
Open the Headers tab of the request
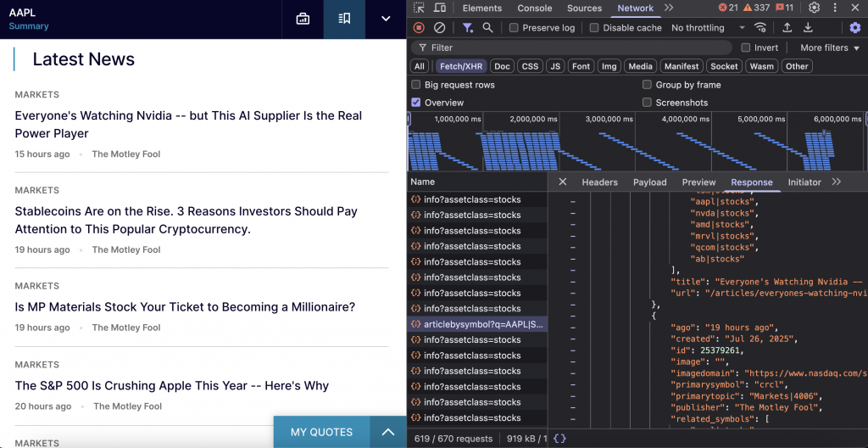599,182
